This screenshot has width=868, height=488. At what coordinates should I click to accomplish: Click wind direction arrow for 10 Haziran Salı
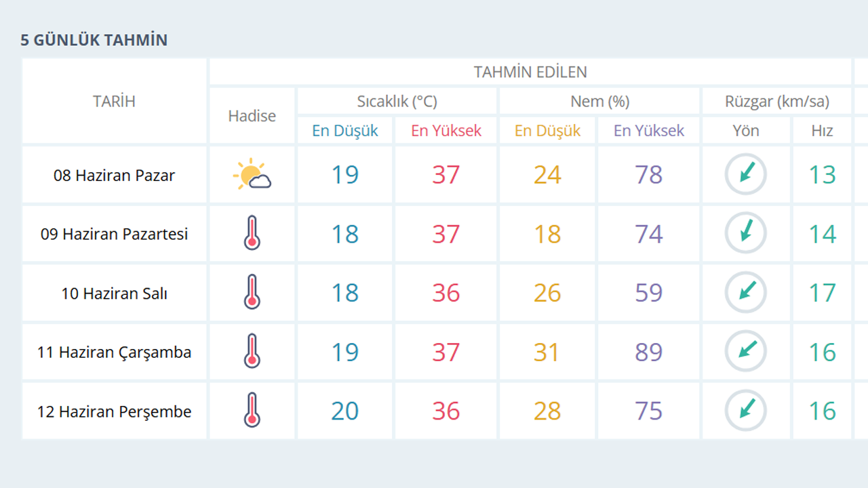point(746,293)
